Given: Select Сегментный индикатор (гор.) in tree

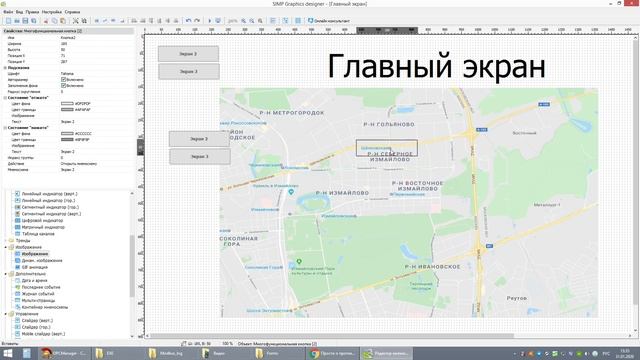Looking at the screenshot, I should click(x=50, y=207).
